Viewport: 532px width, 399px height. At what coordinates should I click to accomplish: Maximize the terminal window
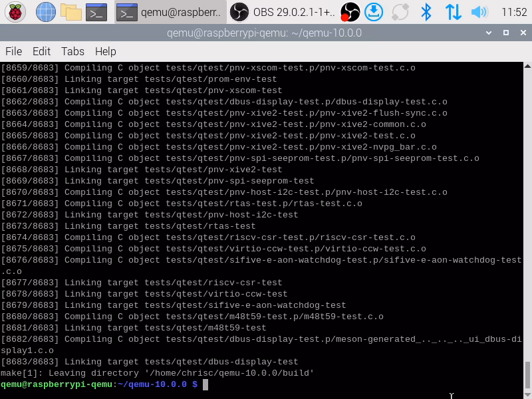click(506, 33)
